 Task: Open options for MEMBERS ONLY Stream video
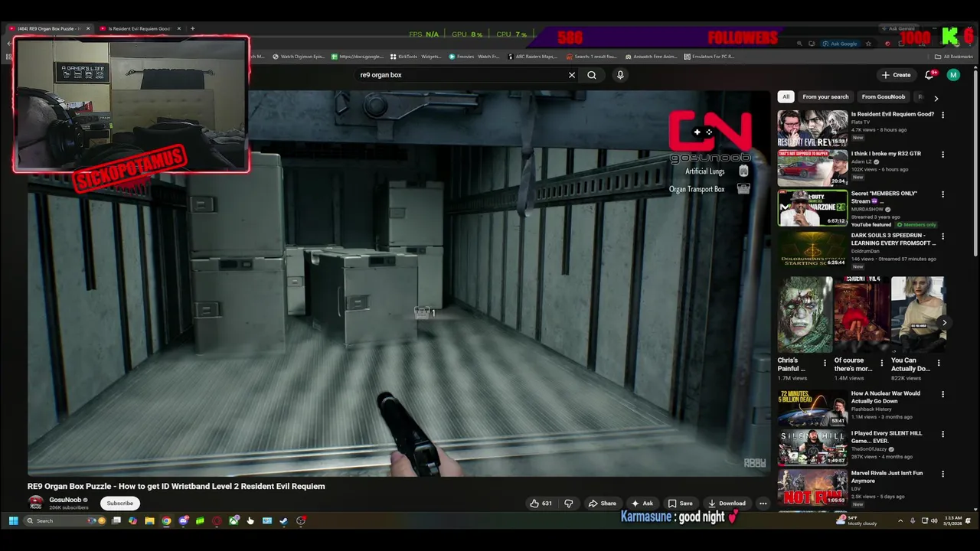[x=942, y=194]
